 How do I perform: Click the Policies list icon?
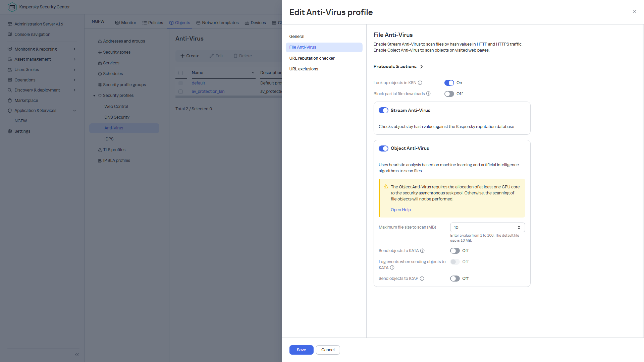(x=145, y=23)
